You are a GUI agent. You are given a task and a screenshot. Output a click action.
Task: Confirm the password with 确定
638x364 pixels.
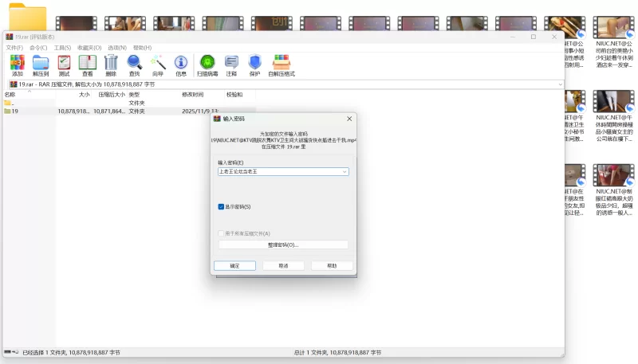click(x=234, y=266)
